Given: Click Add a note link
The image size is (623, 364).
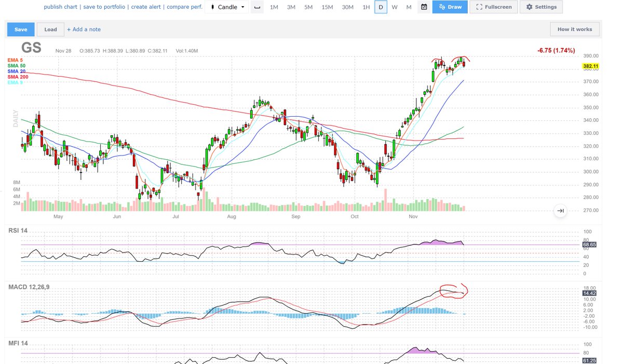Looking at the screenshot, I should click(x=84, y=30).
